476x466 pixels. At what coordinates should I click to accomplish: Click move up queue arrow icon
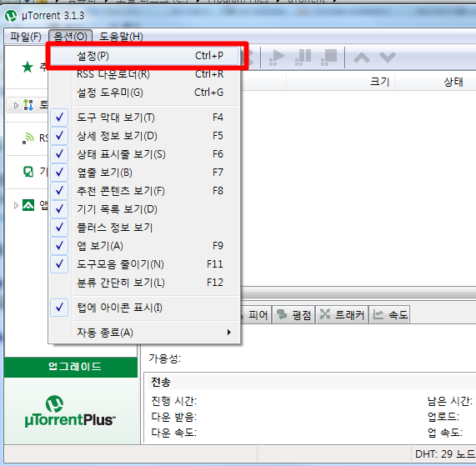[362, 57]
